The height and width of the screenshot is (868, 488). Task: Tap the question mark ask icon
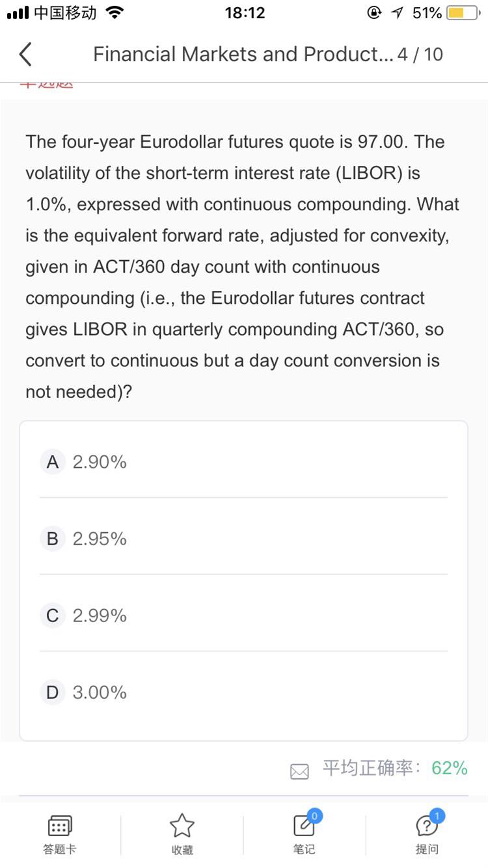427,825
